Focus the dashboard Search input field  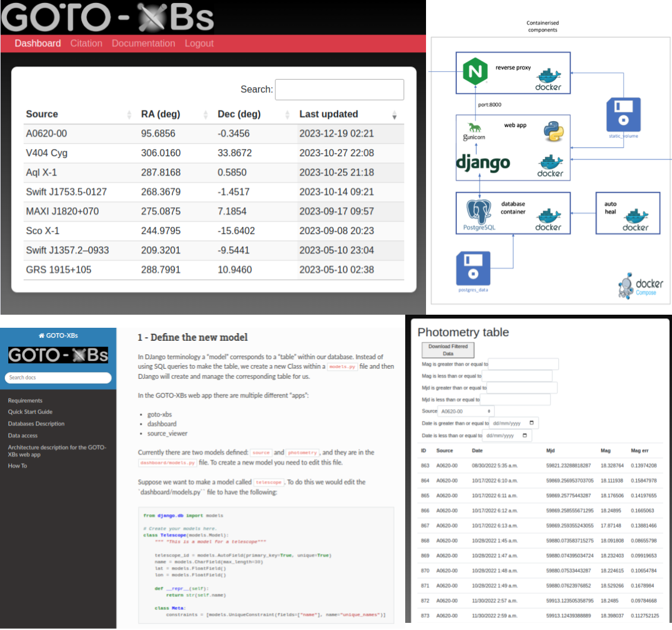click(339, 90)
